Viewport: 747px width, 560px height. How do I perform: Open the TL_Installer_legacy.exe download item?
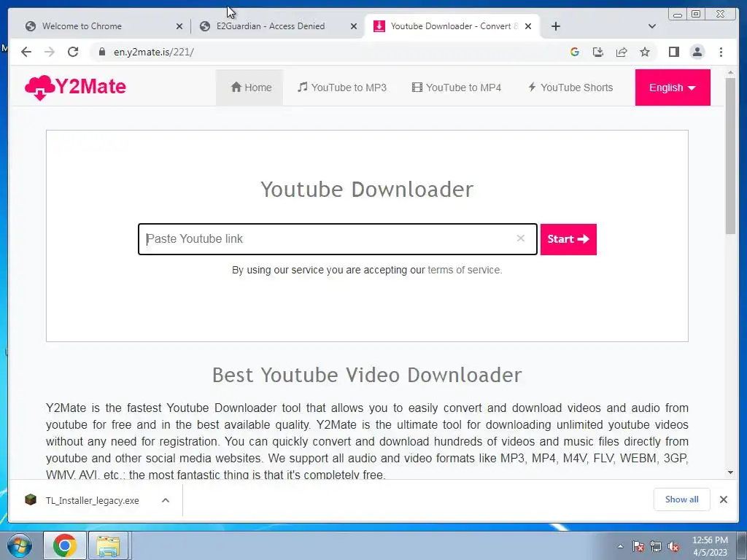tap(92, 500)
